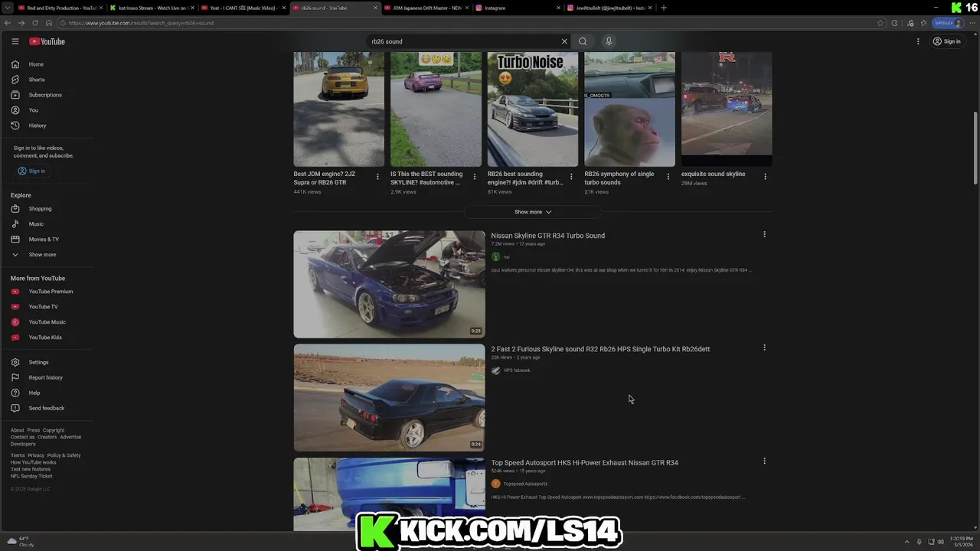Viewport: 980px width, 551px height.
Task: Open Report history in the sidebar
Action: pos(45,377)
